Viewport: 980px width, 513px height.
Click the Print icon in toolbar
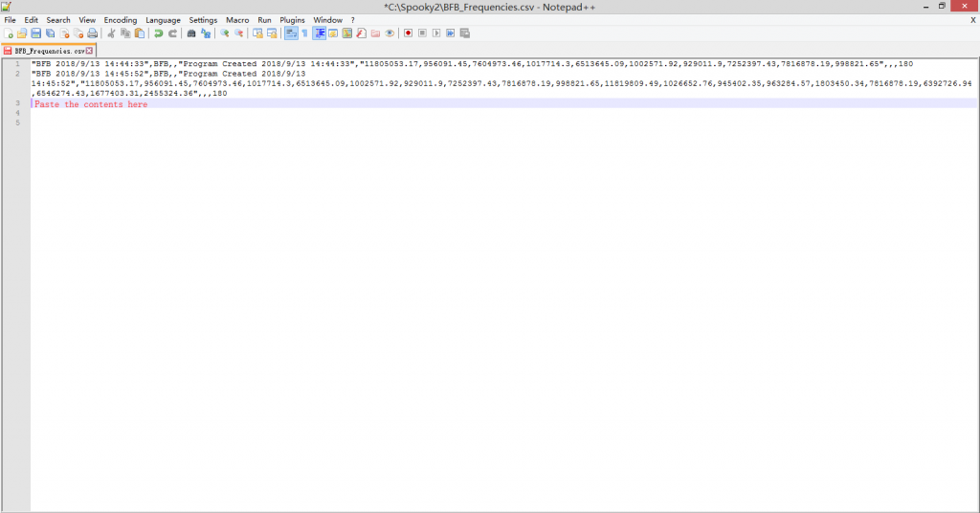93,33
